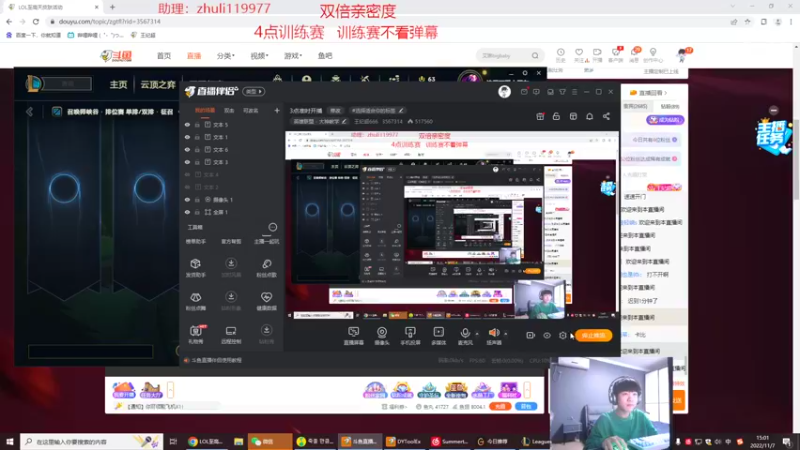Screen dimensions: 800x450
Task: Click the unlock icon in stream header
Action: click(556, 116)
